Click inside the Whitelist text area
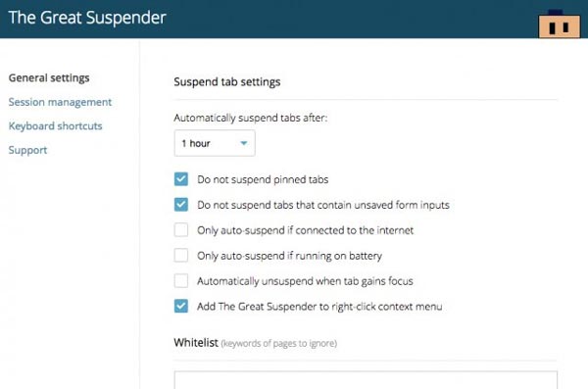Image resolution: width=588 pixels, height=389 pixels. tap(366, 380)
